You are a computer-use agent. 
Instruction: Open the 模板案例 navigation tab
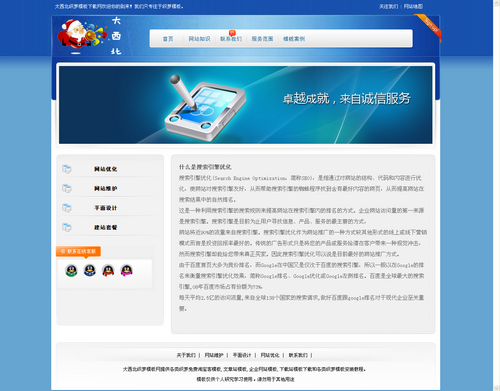click(x=294, y=39)
